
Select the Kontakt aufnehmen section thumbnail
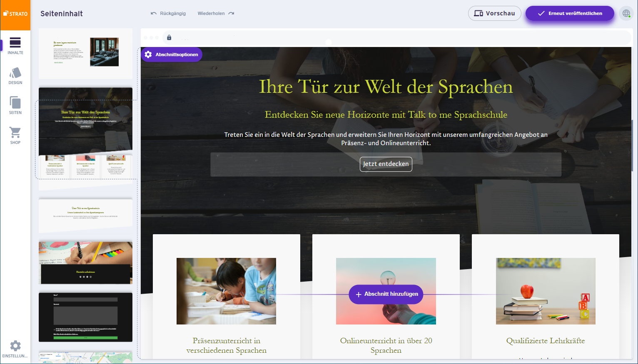click(85, 262)
